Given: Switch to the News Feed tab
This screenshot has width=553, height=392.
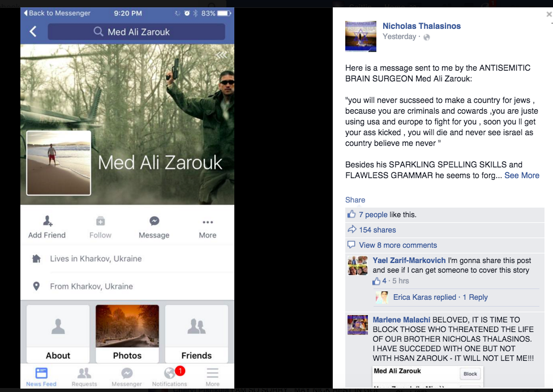Looking at the screenshot, I should pos(41,377).
